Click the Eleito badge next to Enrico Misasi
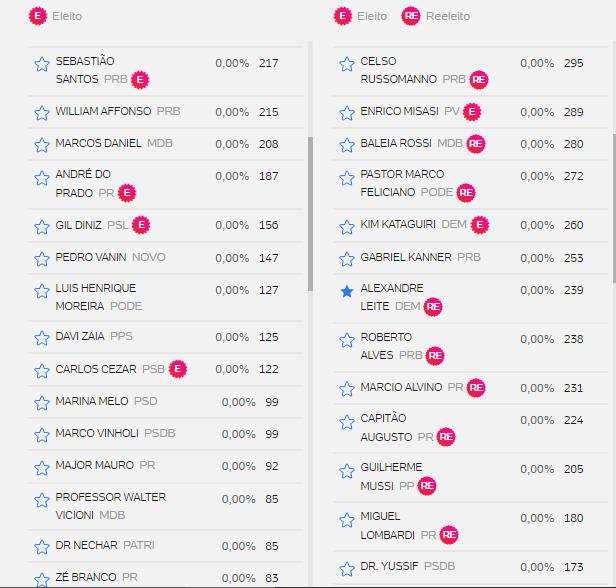 pos(473,112)
